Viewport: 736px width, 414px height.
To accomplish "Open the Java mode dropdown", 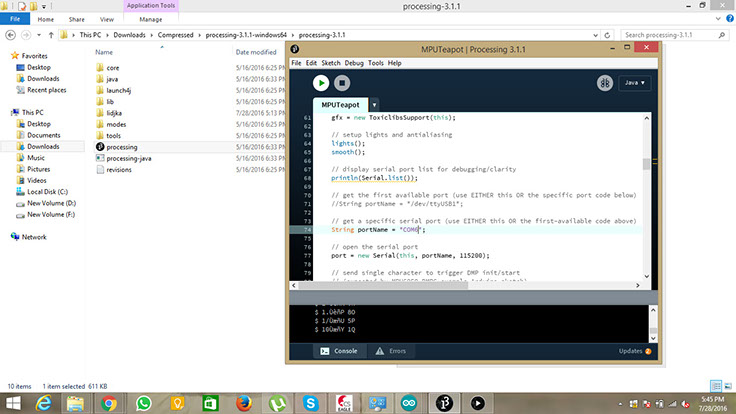I will 635,83.
